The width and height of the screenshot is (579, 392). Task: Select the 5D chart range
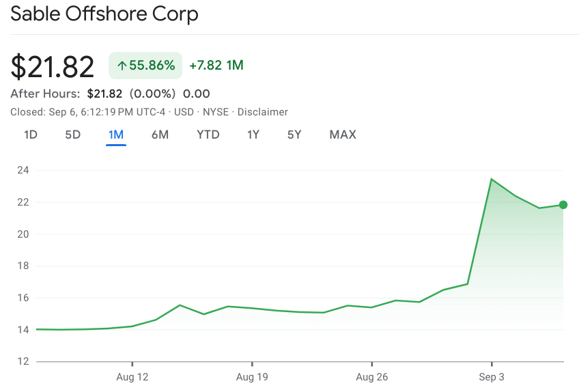pyautogui.click(x=73, y=135)
